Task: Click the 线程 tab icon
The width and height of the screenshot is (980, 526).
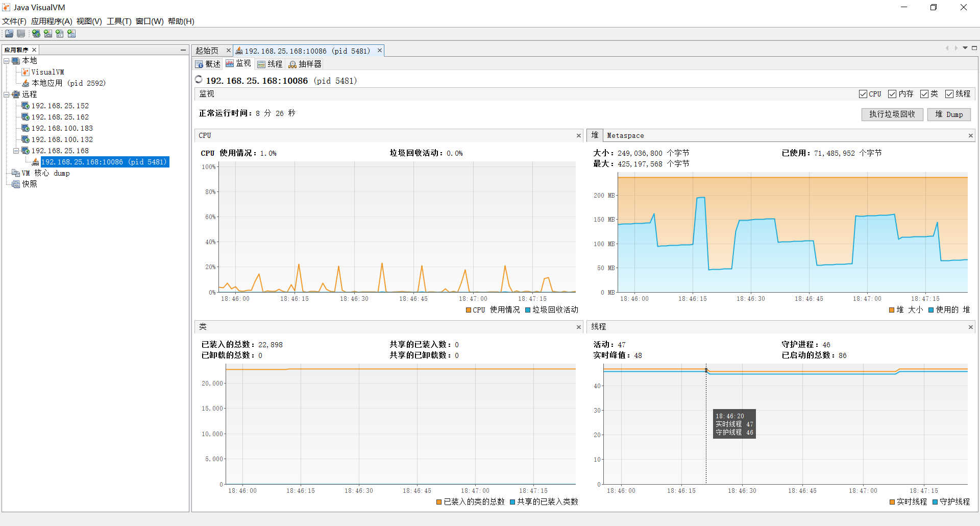Action: coord(261,64)
